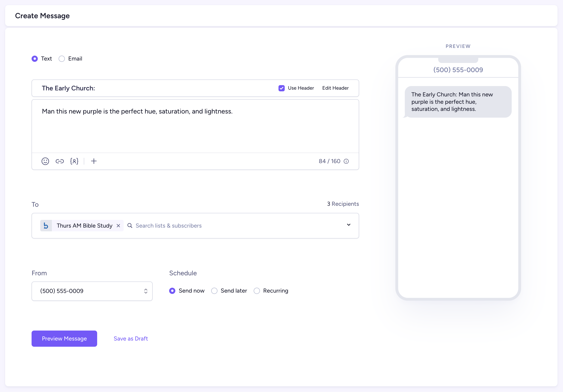Click the search magnifier icon in To field
The image size is (563, 392).
pos(130,226)
